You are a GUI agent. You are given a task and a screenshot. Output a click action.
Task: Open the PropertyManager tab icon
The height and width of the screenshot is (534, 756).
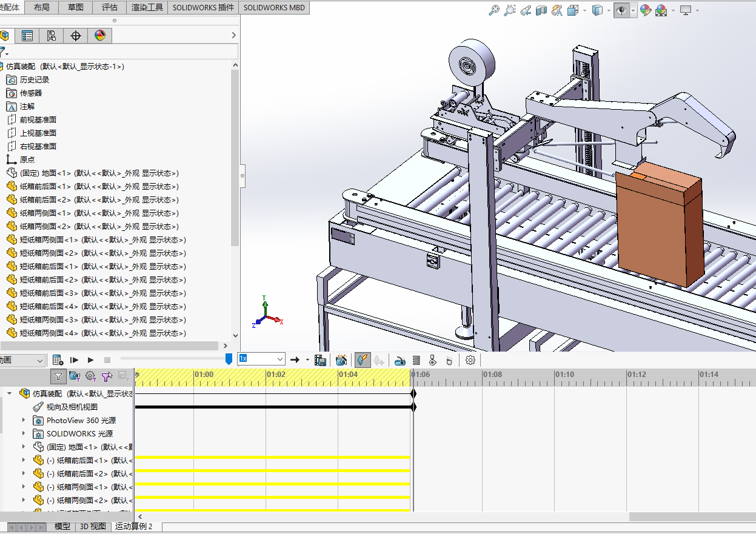click(x=27, y=36)
